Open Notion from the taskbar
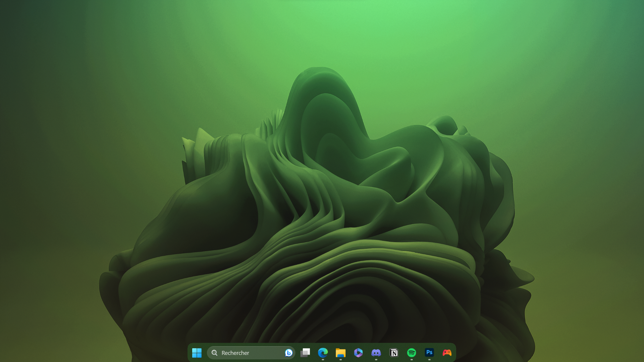 [394, 353]
